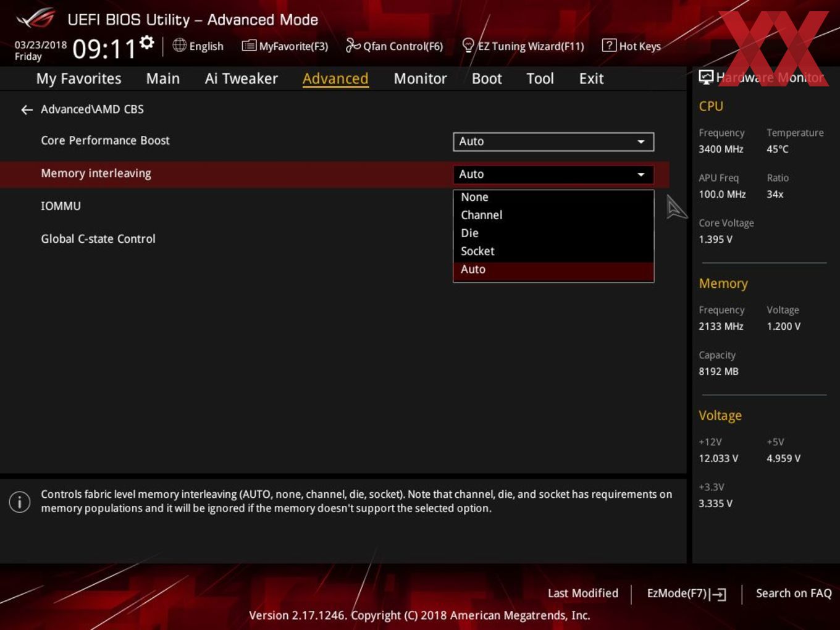Click the +3.3V reading 3.335 V
840x630 pixels.
(x=715, y=503)
